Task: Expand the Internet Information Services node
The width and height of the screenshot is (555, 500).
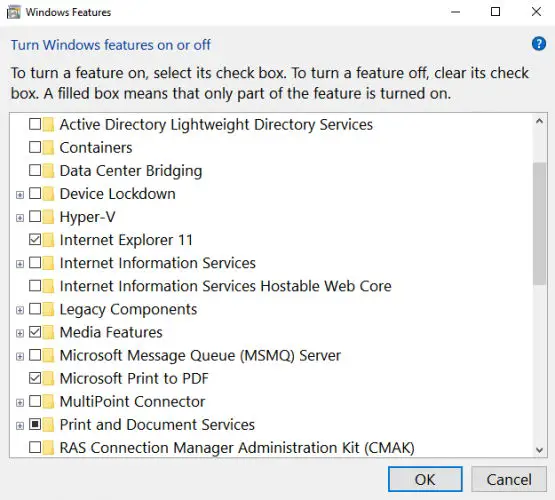Action: 20,264
